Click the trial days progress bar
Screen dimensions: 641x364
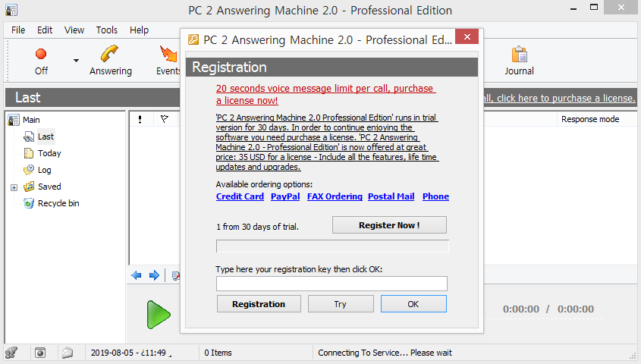point(332,246)
